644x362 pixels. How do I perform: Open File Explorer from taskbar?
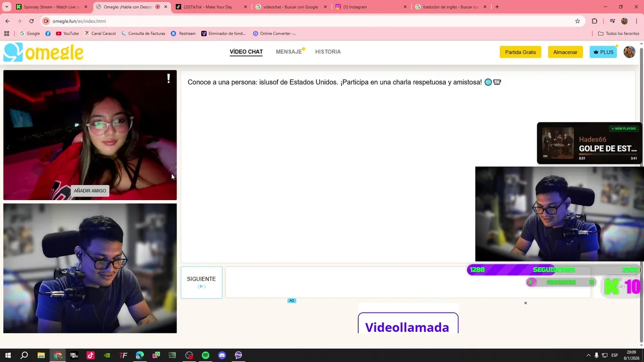41,355
